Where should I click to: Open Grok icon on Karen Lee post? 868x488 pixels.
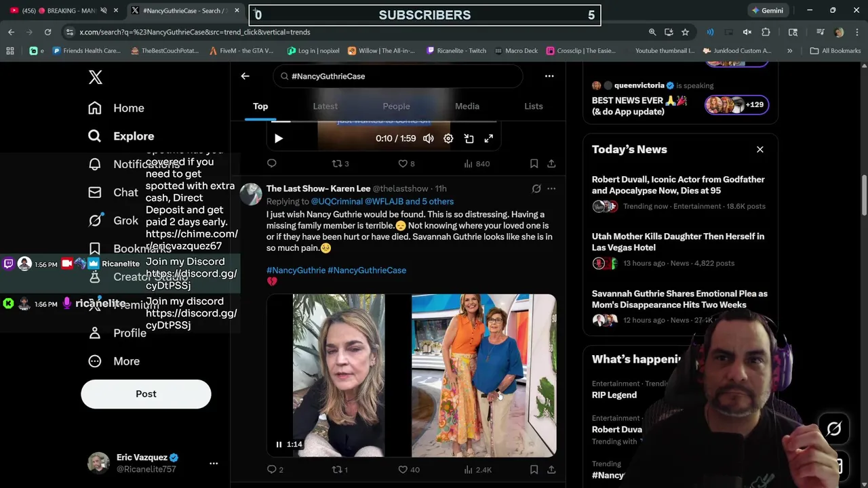click(x=536, y=188)
